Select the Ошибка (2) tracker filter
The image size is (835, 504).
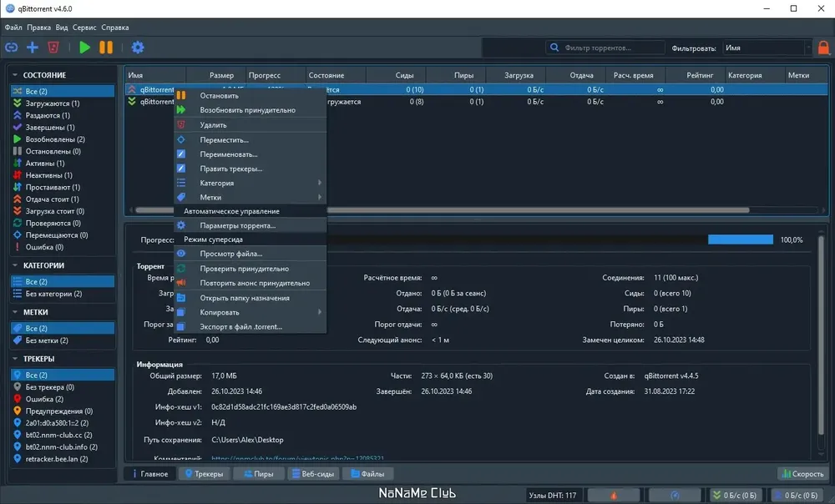click(63, 399)
